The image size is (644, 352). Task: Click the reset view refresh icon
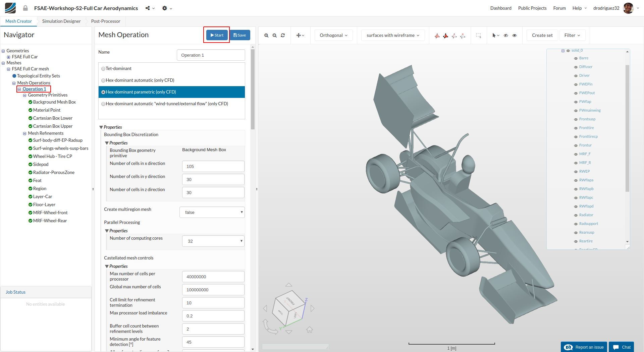pos(283,36)
